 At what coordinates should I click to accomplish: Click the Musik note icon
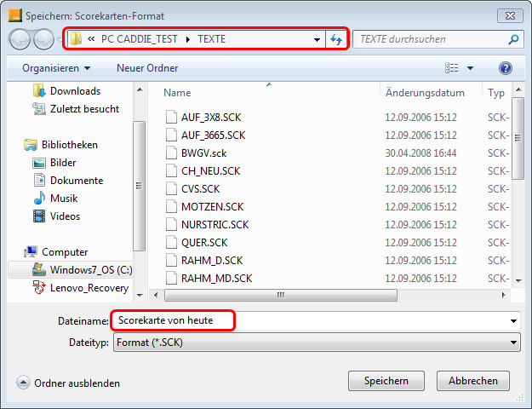point(39,198)
